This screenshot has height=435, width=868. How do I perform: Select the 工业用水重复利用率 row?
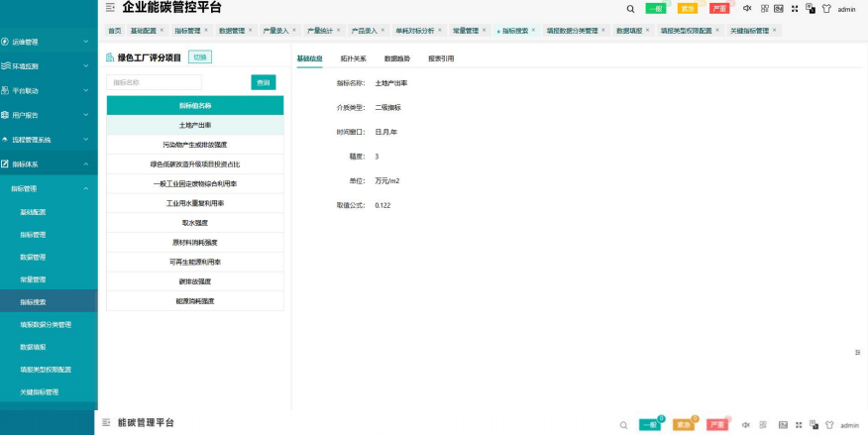(x=195, y=203)
